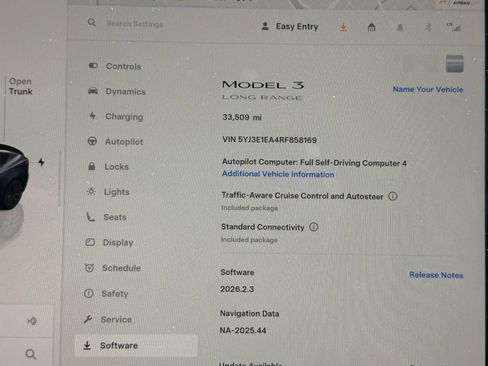
Task: Open the Schedule settings menu
Action: (x=113, y=268)
